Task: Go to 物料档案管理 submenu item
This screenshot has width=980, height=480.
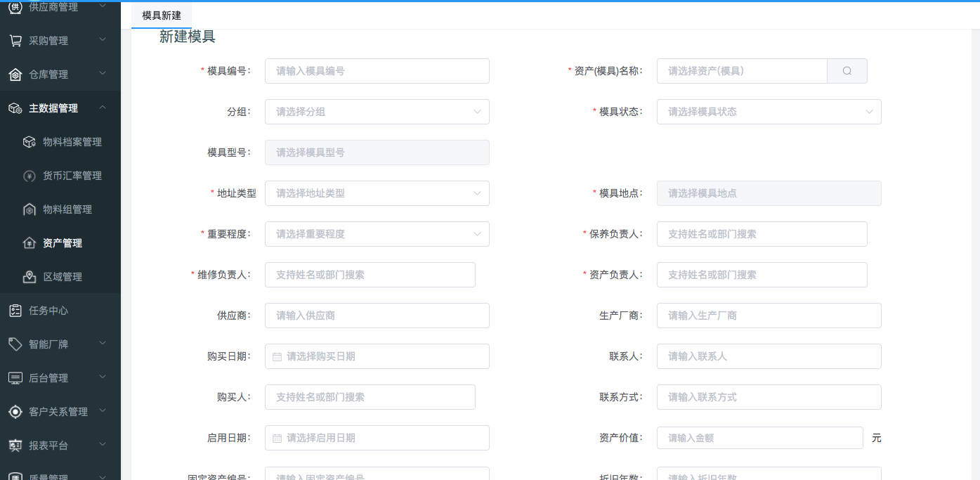Action: [72, 142]
